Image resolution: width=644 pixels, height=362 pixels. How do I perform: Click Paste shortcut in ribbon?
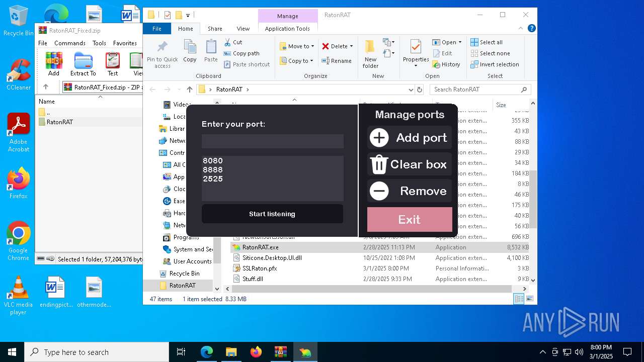pos(247,64)
